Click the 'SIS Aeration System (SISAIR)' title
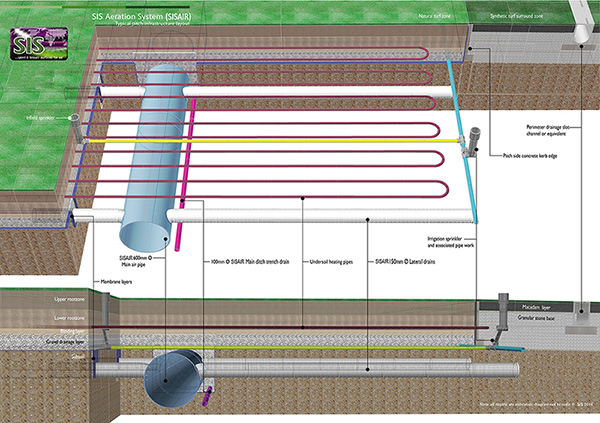This screenshot has width=600, height=423. tap(141, 16)
